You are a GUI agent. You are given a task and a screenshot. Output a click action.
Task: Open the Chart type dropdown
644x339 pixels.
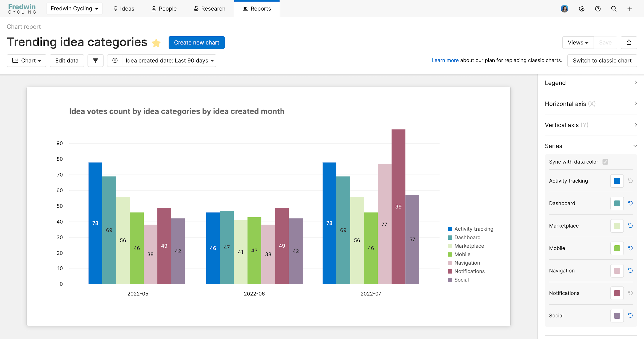26,61
